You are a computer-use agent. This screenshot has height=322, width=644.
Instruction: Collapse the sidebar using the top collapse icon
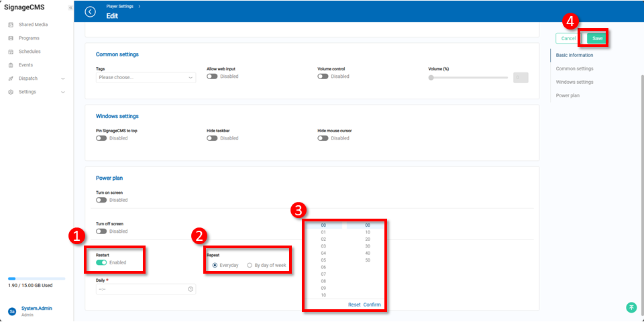click(x=70, y=7)
